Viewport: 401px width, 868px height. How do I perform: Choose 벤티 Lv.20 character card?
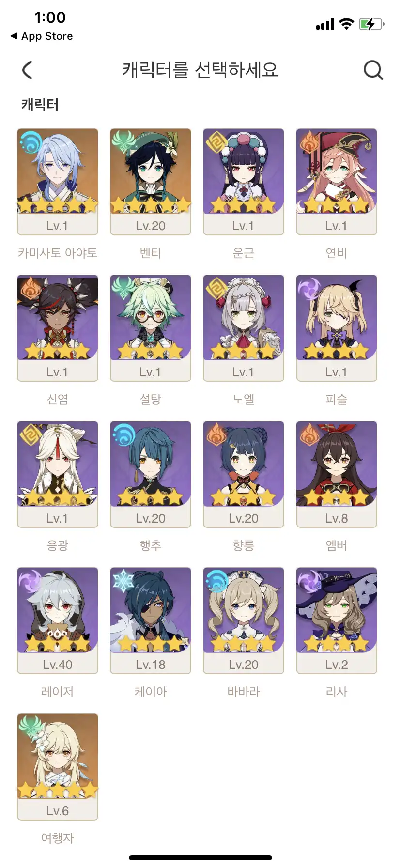pos(151,182)
